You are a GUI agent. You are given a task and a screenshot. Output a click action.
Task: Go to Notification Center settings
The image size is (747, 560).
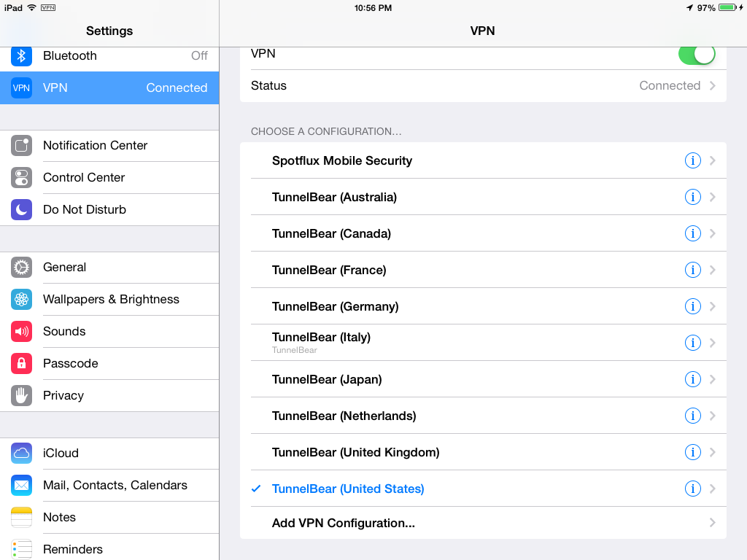pos(109,145)
